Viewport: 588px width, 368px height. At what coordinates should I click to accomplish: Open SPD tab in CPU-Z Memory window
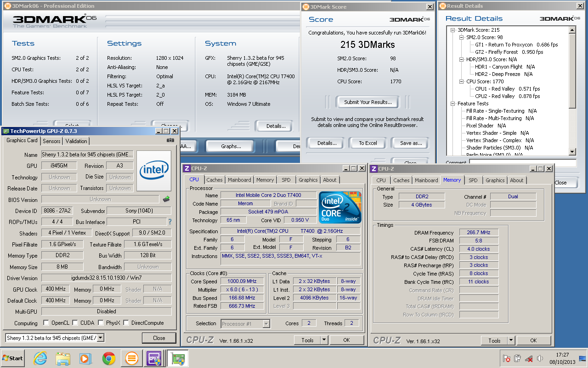[473, 180]
